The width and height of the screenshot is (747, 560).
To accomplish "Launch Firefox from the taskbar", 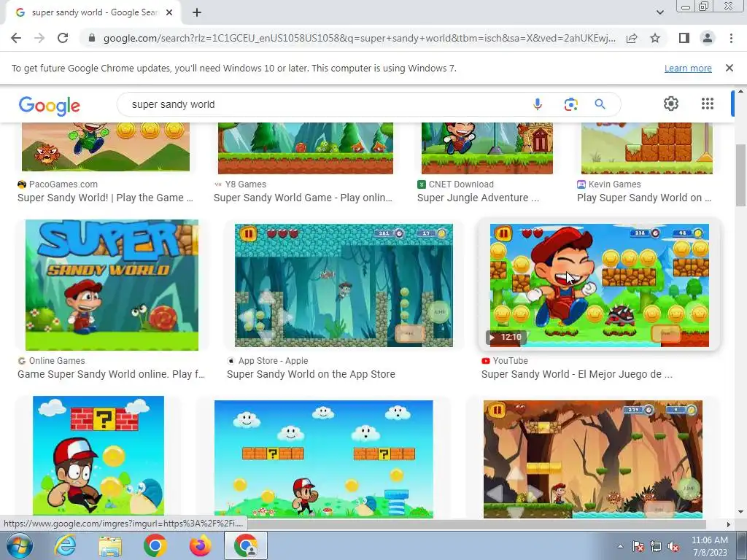I will coord(200,545).
